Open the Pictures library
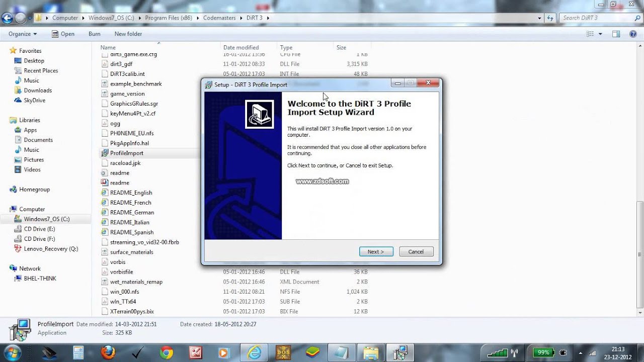 [x=34, y=160]
